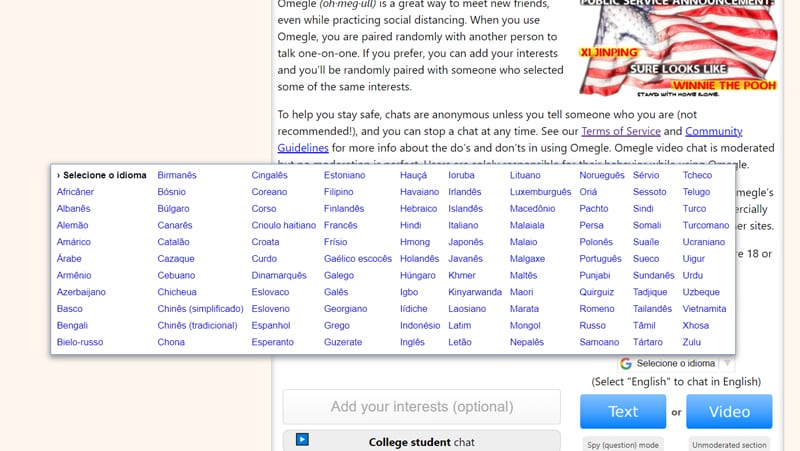Start a Video chat
This screenshot has width=800, height=451.
coord(729,411)
